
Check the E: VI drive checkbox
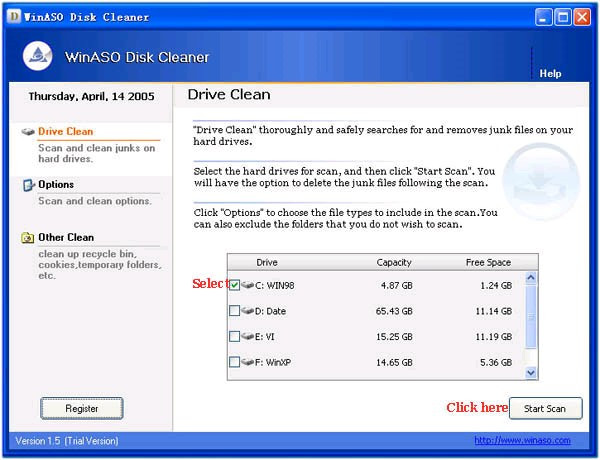point(235,336)
